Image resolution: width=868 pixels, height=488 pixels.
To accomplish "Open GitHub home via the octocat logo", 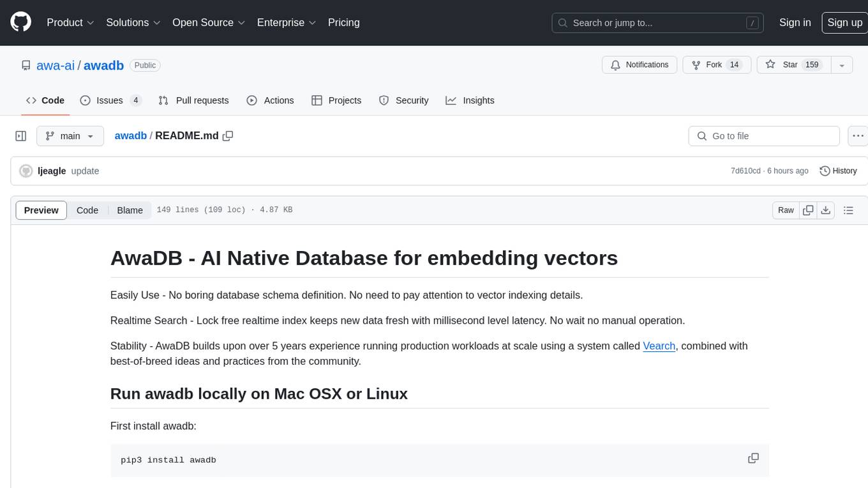I will 20,22.
